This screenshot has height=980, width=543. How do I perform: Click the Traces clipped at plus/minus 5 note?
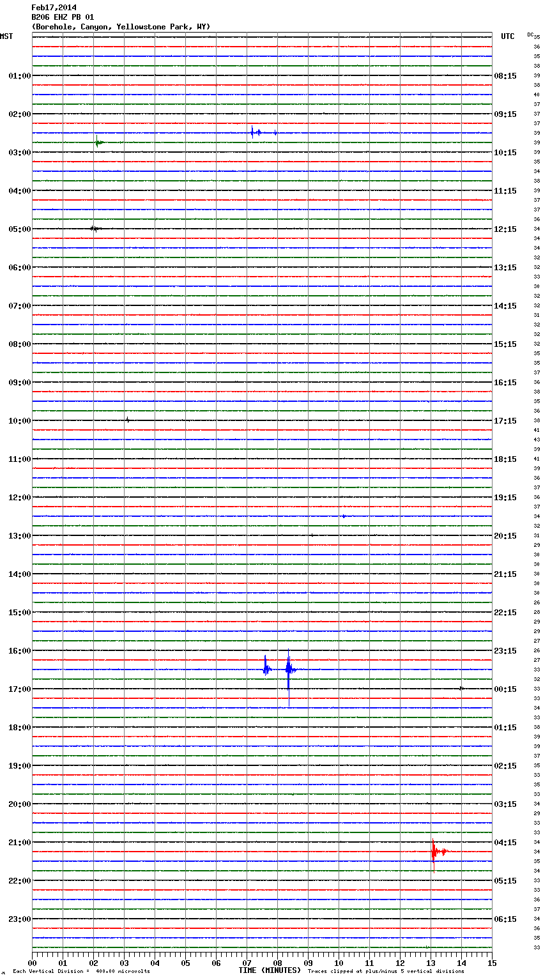tap(386, 971)
